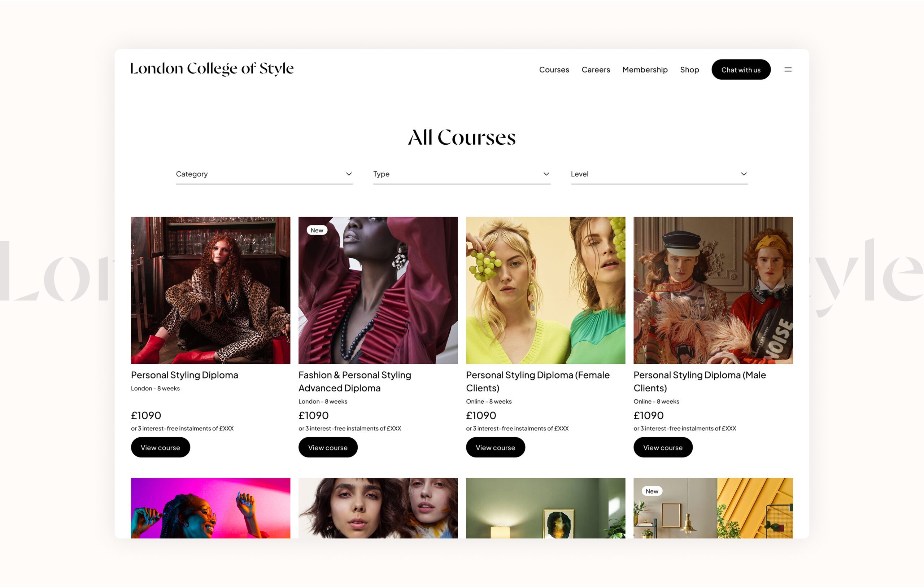Click the Chat with us button
The image size is (924, 587).
[741, 69]
